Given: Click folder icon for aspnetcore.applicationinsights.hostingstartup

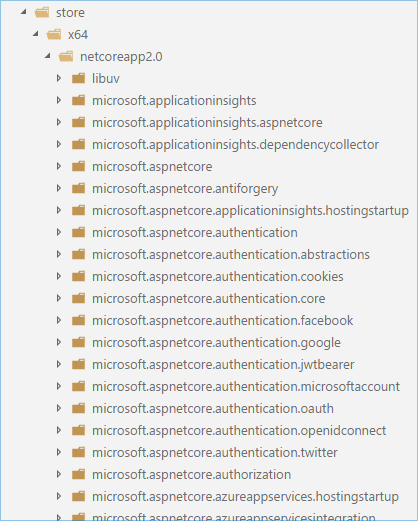Looking at the screenshot, I should click(79, 210).
